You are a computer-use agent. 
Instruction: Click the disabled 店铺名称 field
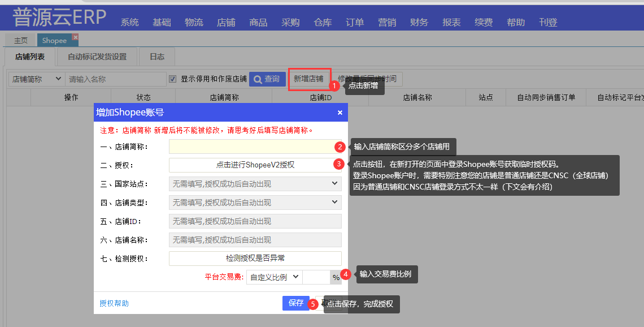pos(255,240)
